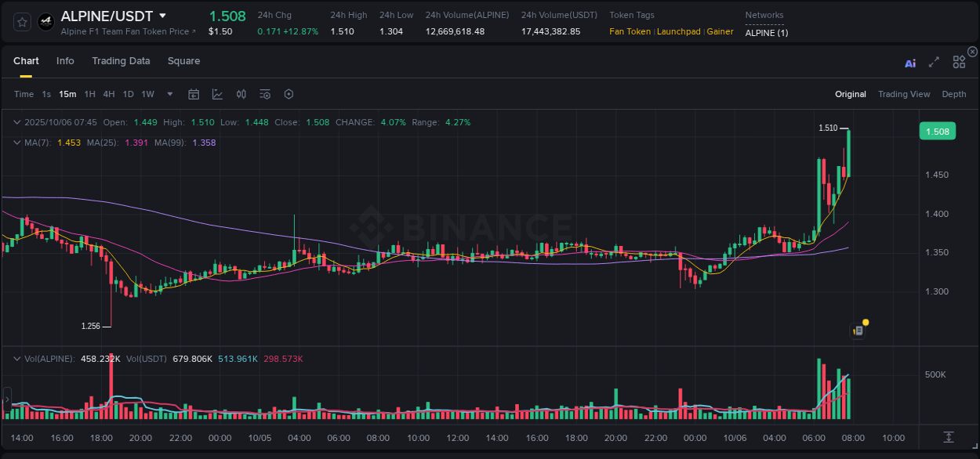Open the Launchpad token tag link

[678, 32]
